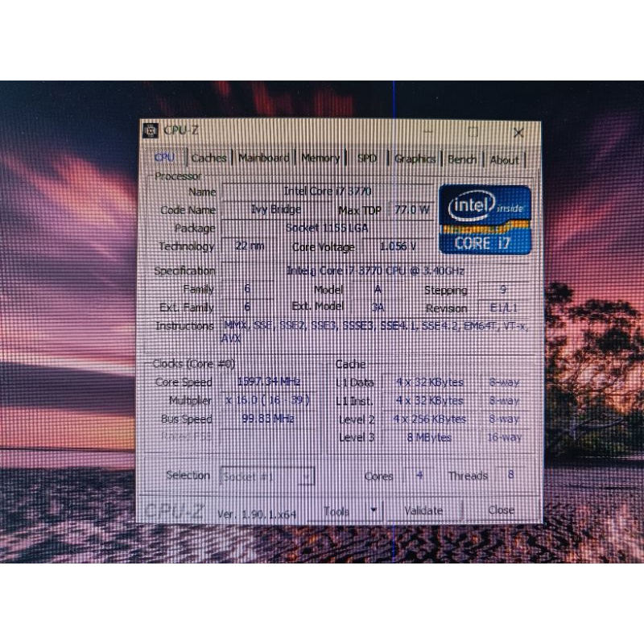Click the Bus Speed 99.83 MHz value
Image resolution: width=644 pixels, height=644 pixels.
tap(269, 419)
